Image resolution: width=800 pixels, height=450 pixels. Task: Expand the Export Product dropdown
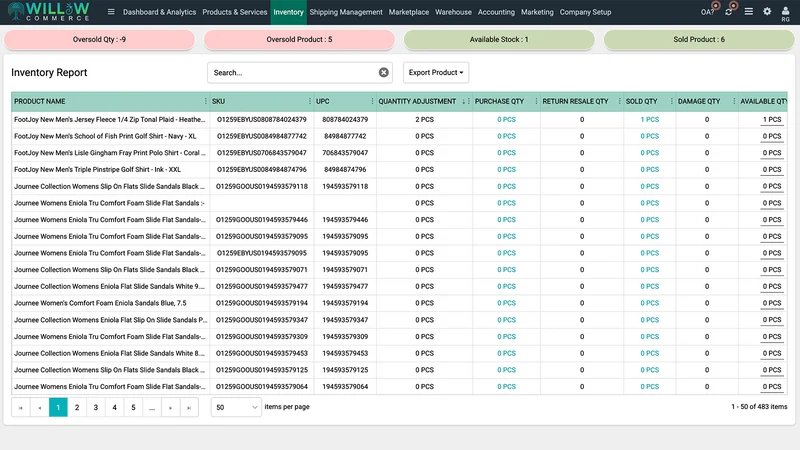pos(436,72)
